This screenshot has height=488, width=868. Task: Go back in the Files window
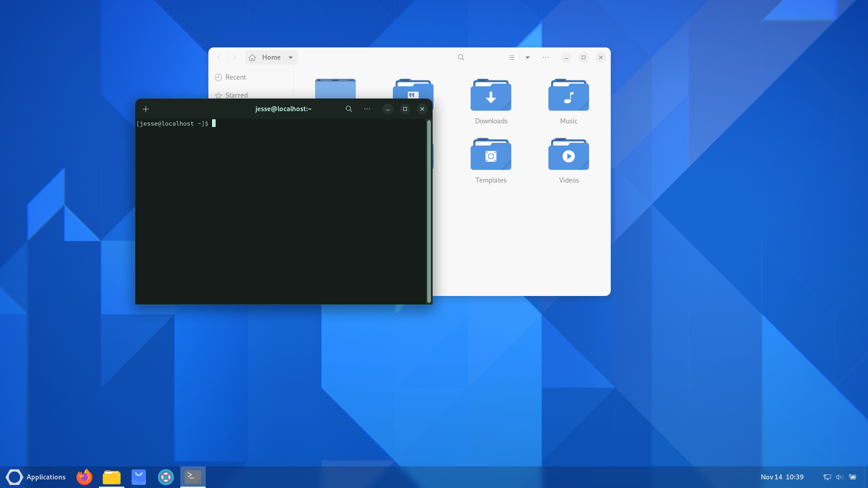(219, 57)
